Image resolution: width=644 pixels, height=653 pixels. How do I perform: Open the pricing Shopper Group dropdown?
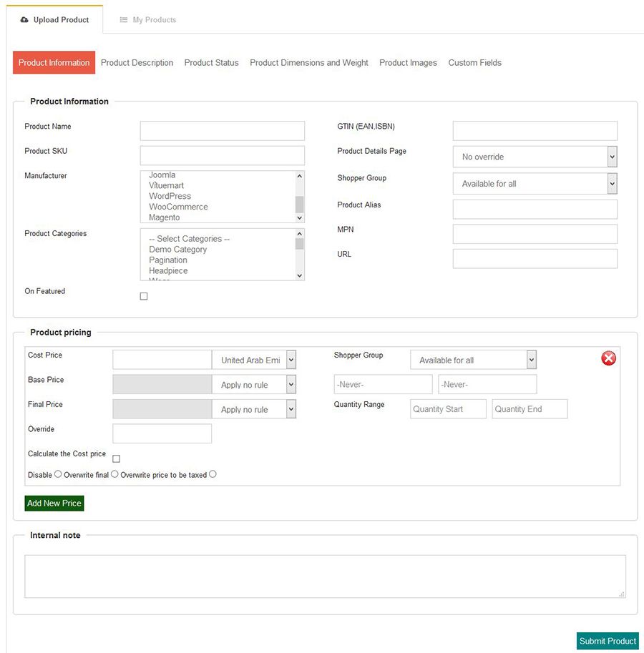coord(473,360)
